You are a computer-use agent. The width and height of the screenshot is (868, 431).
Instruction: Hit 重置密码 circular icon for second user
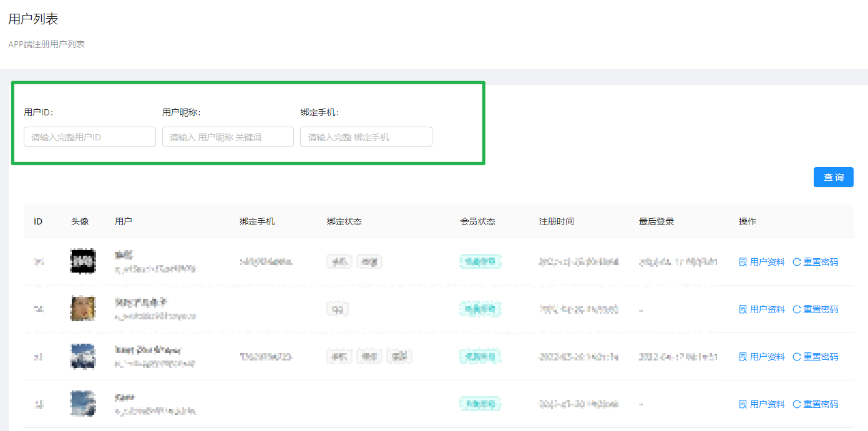click(x=796, y=309)
